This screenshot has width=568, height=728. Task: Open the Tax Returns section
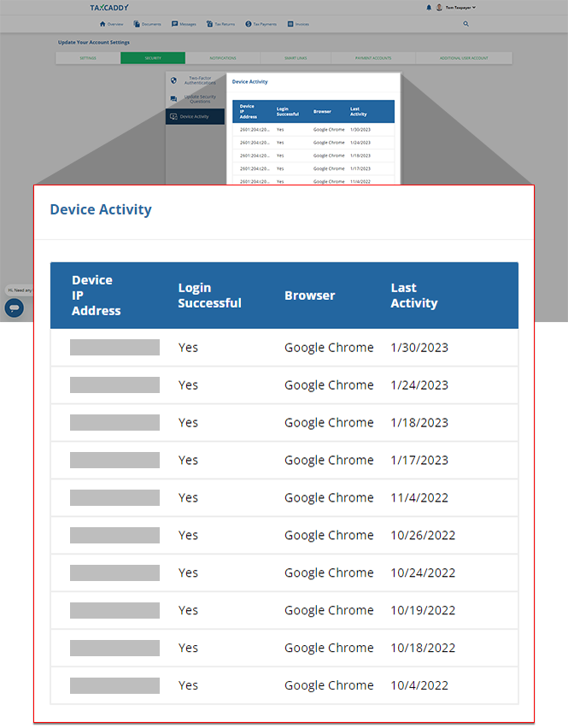click(x=221, y=24)
